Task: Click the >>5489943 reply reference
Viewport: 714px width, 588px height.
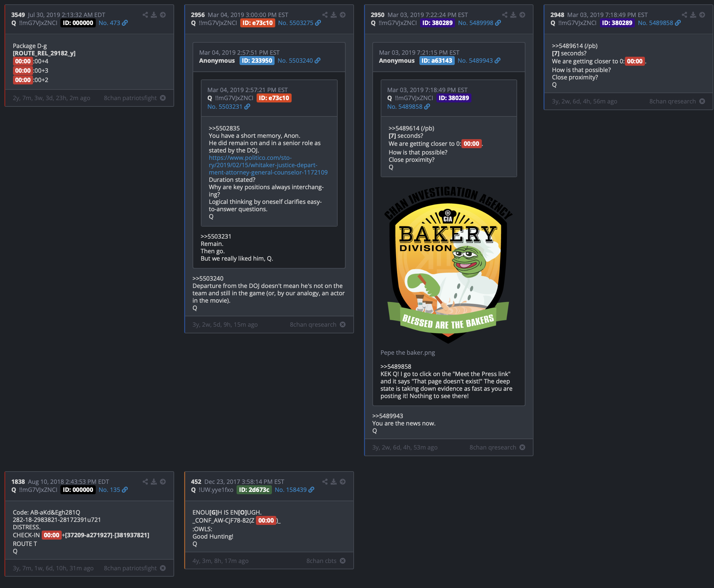Action: pos(388,416)
